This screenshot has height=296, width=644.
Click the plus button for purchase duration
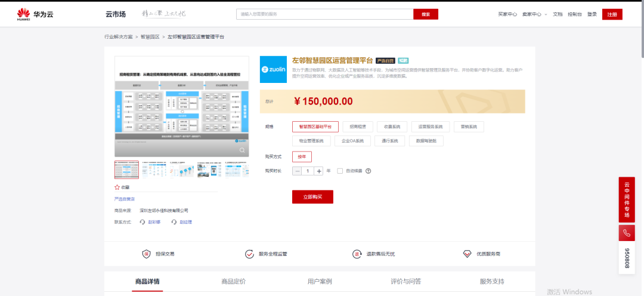coord(319,171)
